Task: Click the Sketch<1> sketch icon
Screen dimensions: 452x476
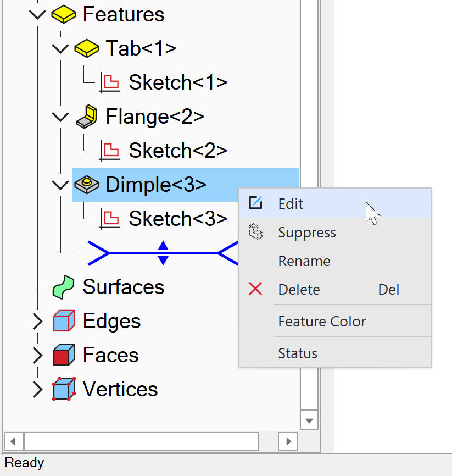Action: click(x=109, y=82)
